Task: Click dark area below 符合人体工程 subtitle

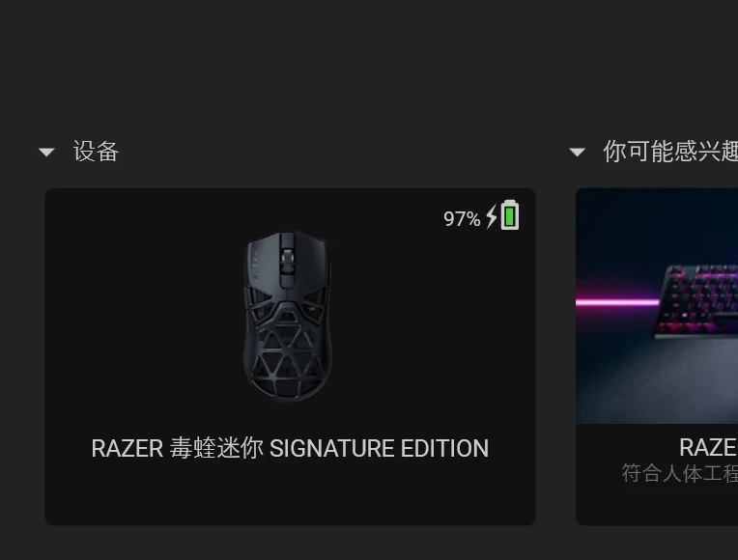Action: (x=657, y=504)
